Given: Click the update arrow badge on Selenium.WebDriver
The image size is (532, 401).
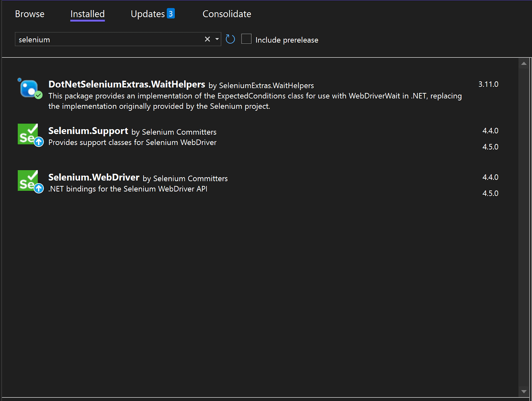Looking at the screenshot, I should 38,189.
